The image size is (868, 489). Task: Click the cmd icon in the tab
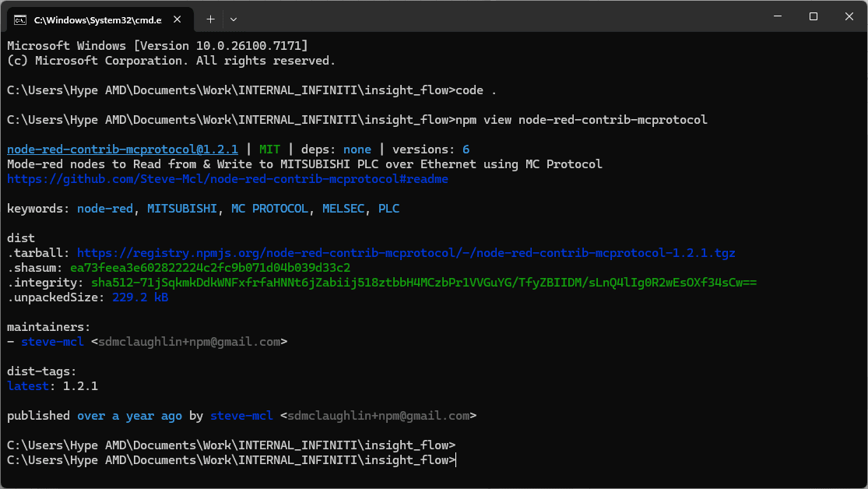coord(20,20)
